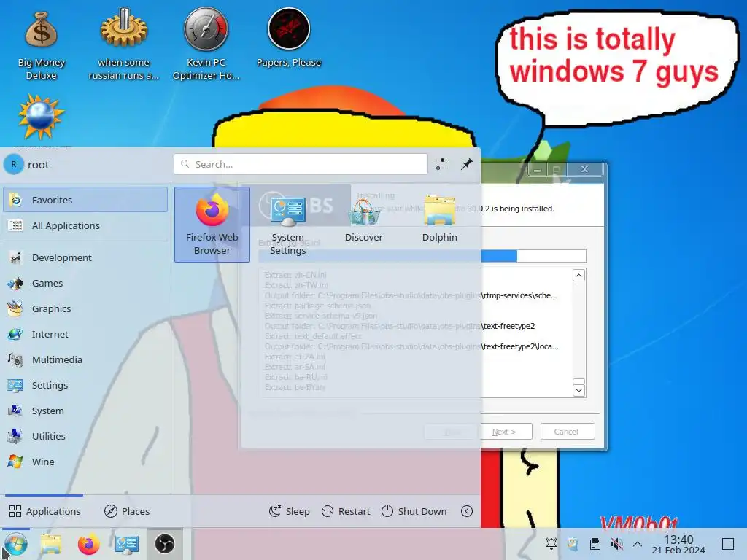747x560 pixels.
Task: Launch System Settings from favorites
Action: point(287,225)
